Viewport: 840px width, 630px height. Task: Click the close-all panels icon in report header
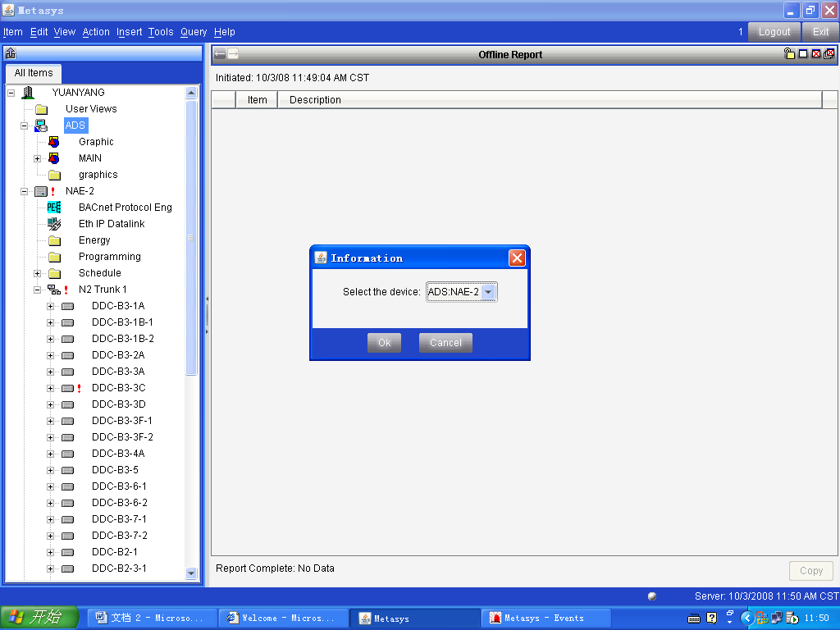[829, 54]
